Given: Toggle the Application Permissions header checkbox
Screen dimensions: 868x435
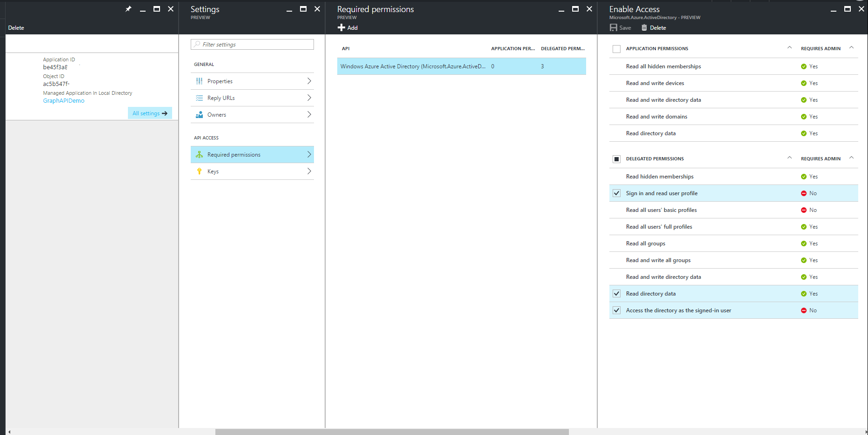Looking at the screenshot, I should 616,48.
